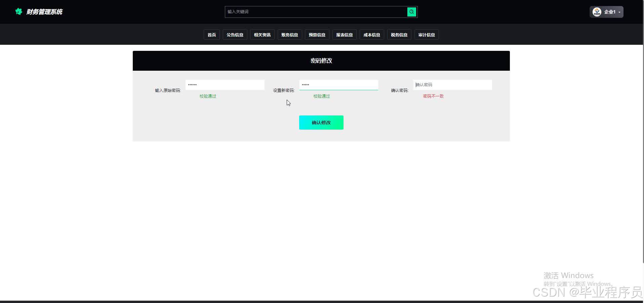Click the 确认密码 input field
644x303 pixels.
(x=453, y=85)
